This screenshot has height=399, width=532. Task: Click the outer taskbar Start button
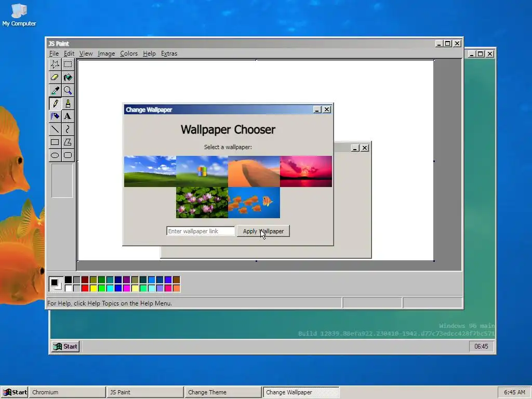[14, 392]
